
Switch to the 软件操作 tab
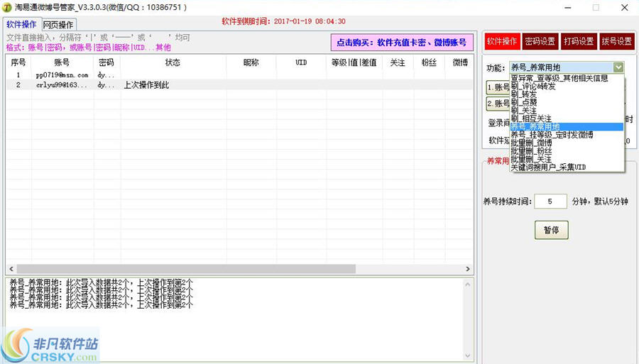point(21,24)
